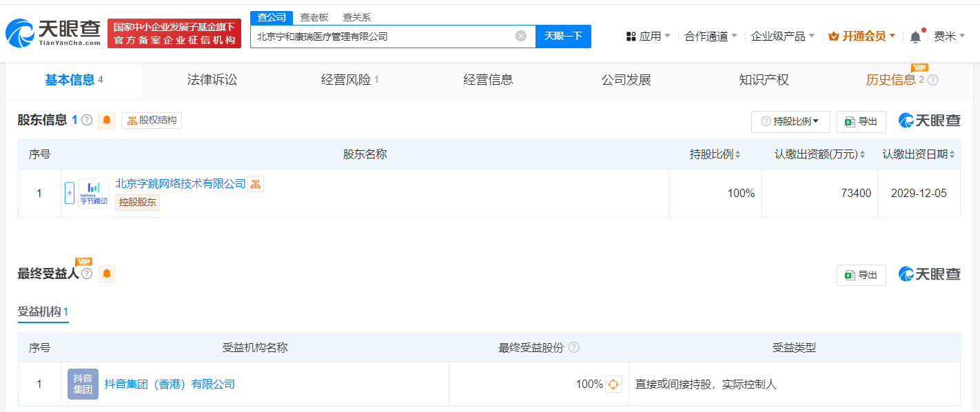
Task: Click the company search input field
Action: pyautogui.click(x=382, y=36)
